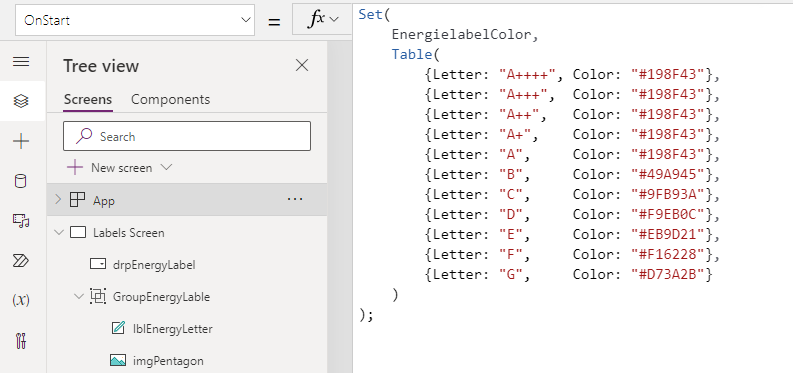793x373 pixels.
Task: Click the "#49A945" color value
Action: 668,174
